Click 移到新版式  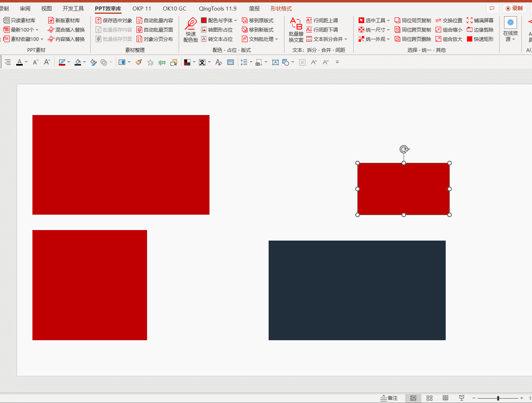tap(258, 30)
